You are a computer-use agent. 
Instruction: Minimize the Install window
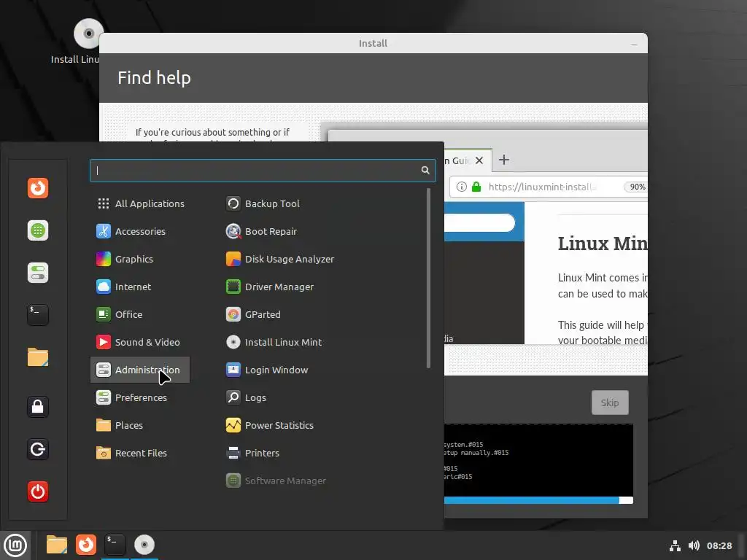coord(634,44)
